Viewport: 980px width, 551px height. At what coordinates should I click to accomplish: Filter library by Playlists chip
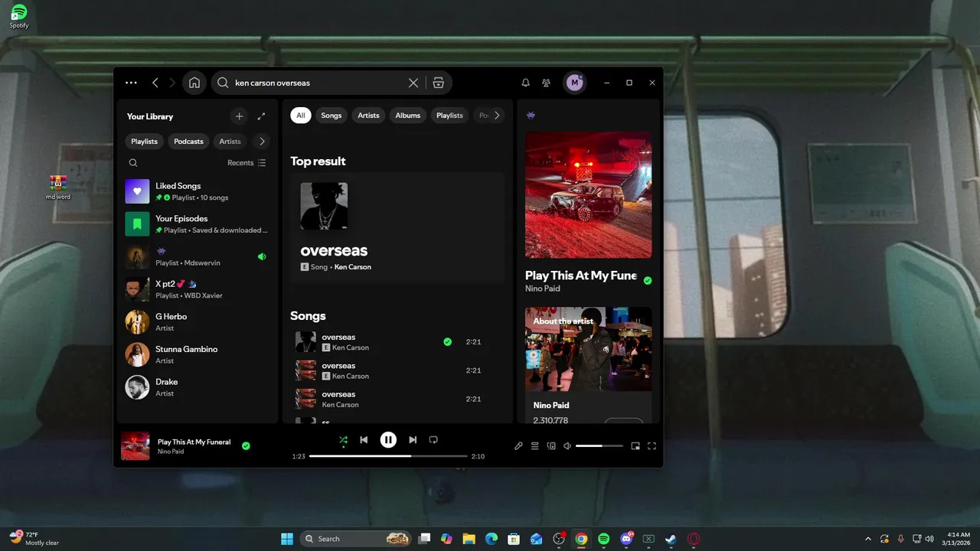pos(144,142)
